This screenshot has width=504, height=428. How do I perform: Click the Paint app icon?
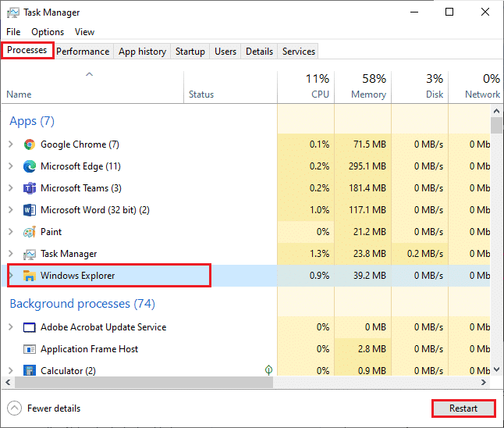(30, 232)
